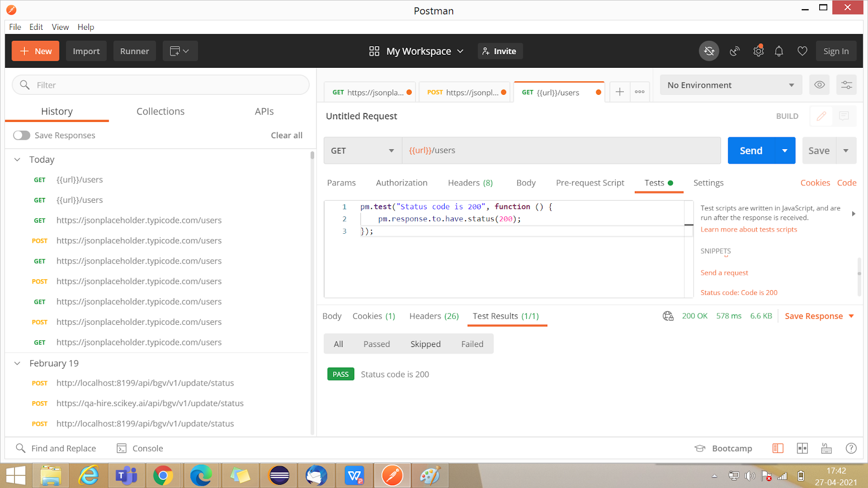Screen dimensions: 868x488
Task: Click Clear all history link
Action: pyautogui.click(x=286, y=135)
